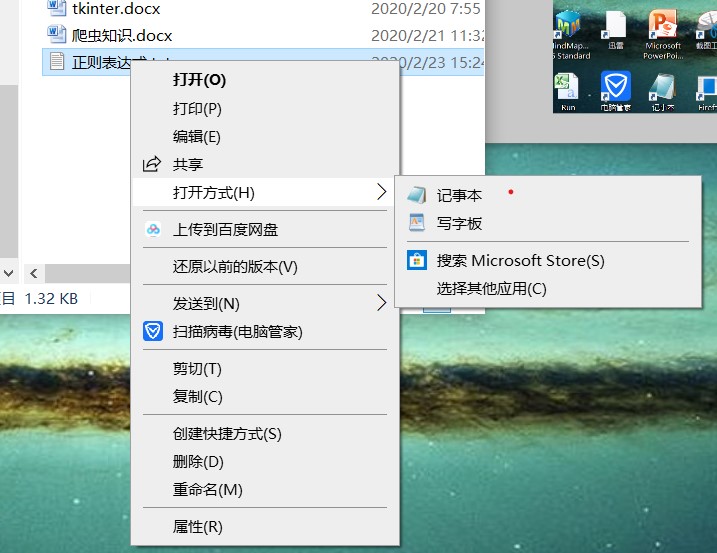717x553 pixels.
Task: Expand the 发送到(N) submenu arrow
Action: click(381, 303)
